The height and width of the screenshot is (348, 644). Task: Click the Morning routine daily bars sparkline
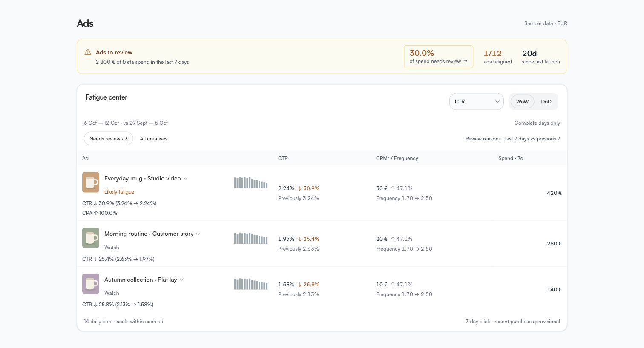pos(251,238)
